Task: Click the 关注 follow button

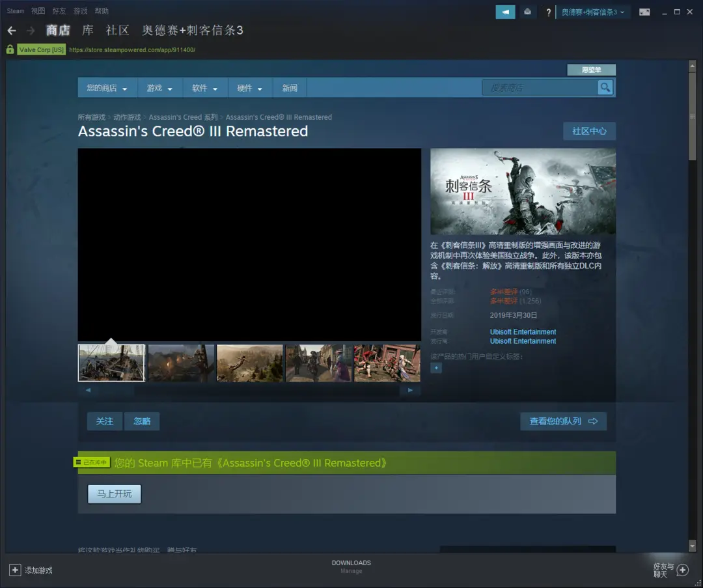Action: tap(104, 421)
